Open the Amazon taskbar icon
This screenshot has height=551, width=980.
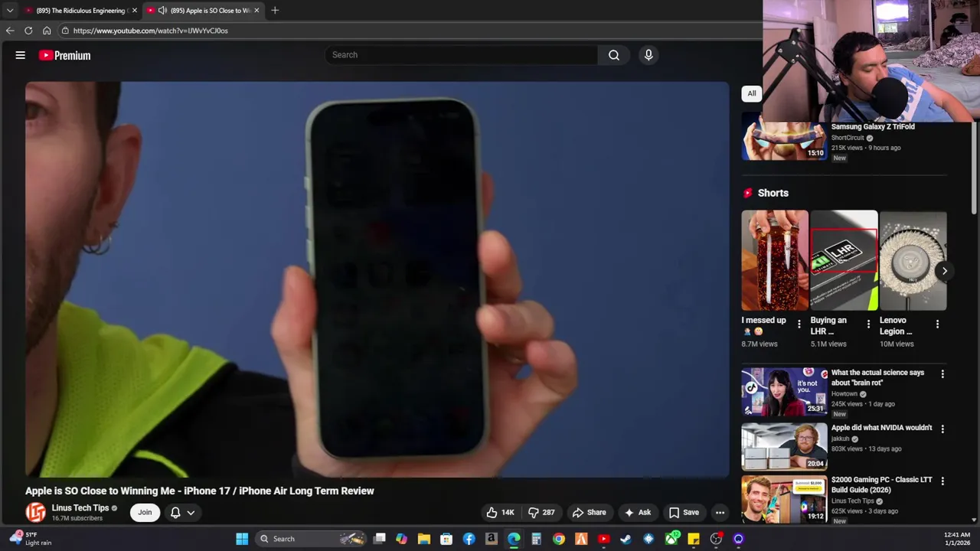click(x=492, y=539)
